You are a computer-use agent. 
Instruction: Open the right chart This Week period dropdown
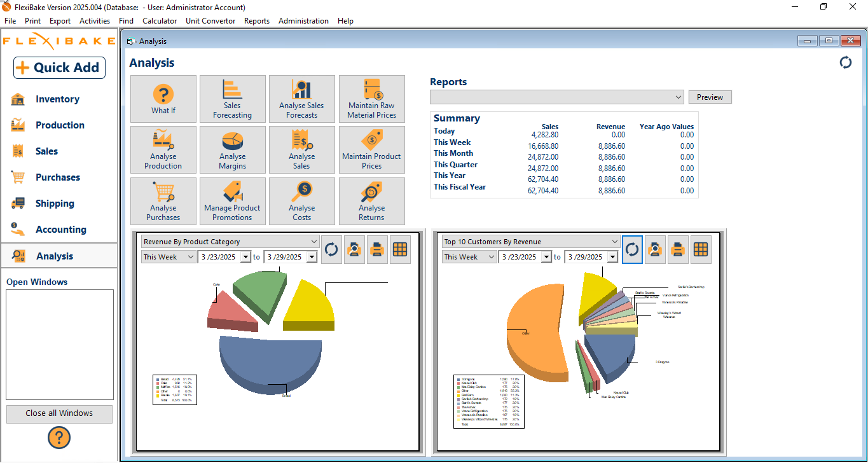click(x=492, y=257)
